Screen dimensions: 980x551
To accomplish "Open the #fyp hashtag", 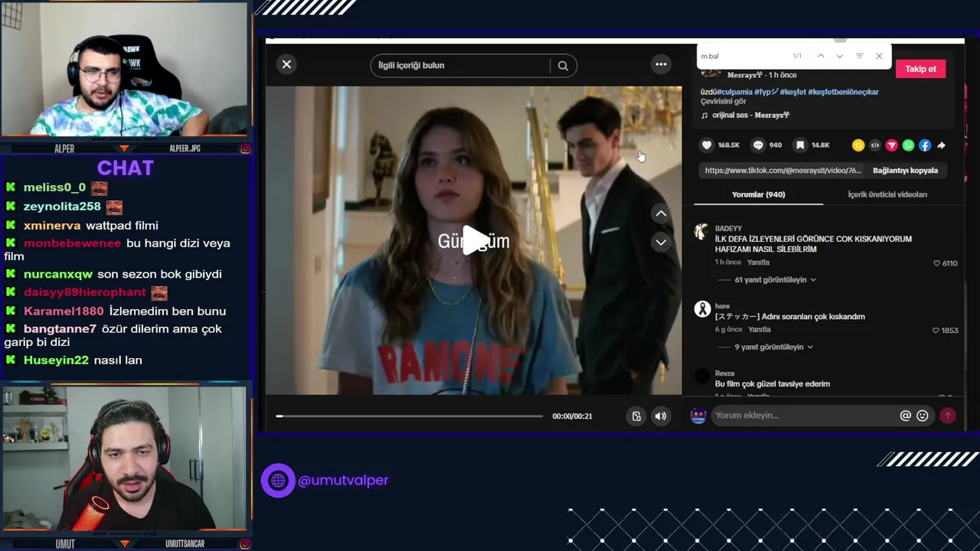I will pos(766,92).
